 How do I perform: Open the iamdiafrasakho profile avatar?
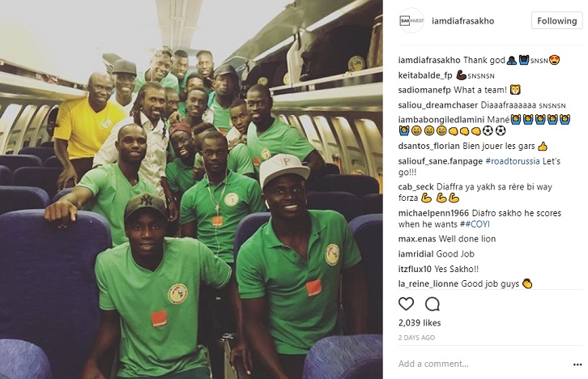(411, 20)
